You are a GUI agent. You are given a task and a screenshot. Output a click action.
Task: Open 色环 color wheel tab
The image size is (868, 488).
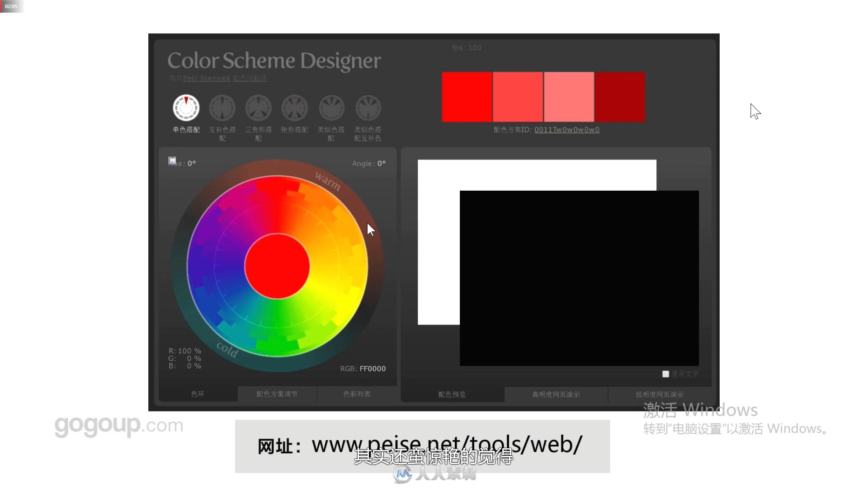pyautogui.click(x=198, y=393)
